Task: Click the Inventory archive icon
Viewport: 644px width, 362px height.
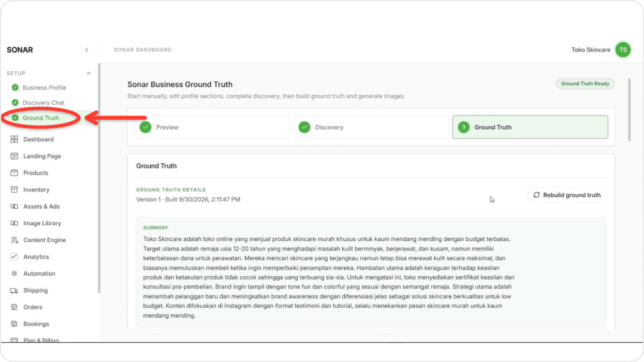Action: [x=14, y=190]
